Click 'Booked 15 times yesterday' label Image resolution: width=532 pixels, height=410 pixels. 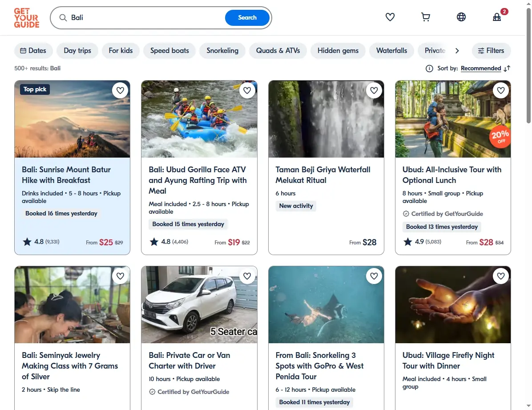point(188,224)
